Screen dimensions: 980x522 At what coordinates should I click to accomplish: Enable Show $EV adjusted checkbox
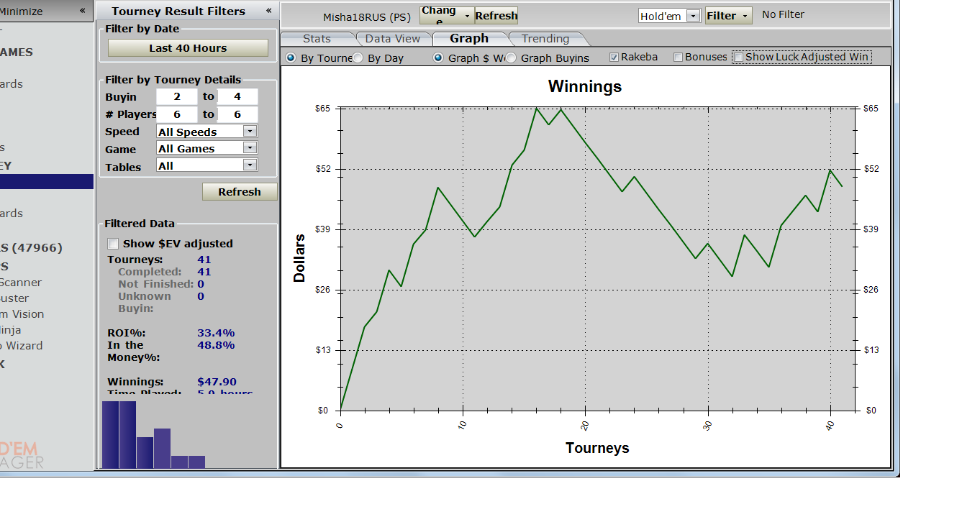pyautogui.click(x=113, y=244)
